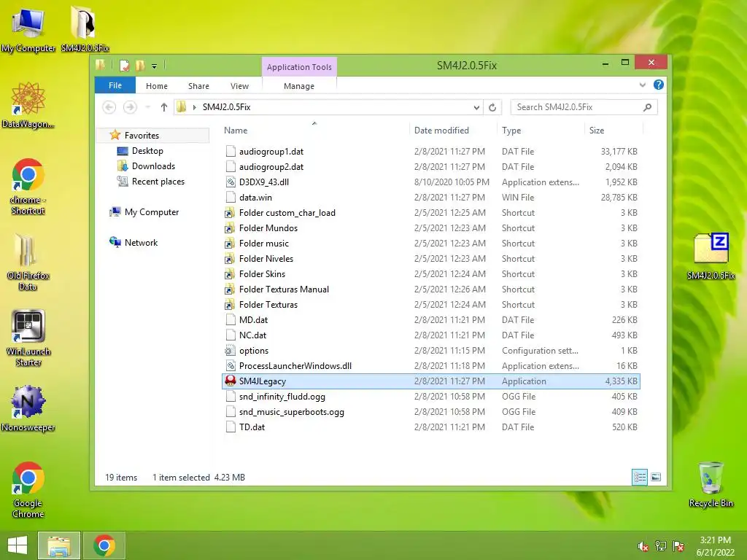Open the SM4J2.0.5Fix folder icon beside My Computer

85,28
